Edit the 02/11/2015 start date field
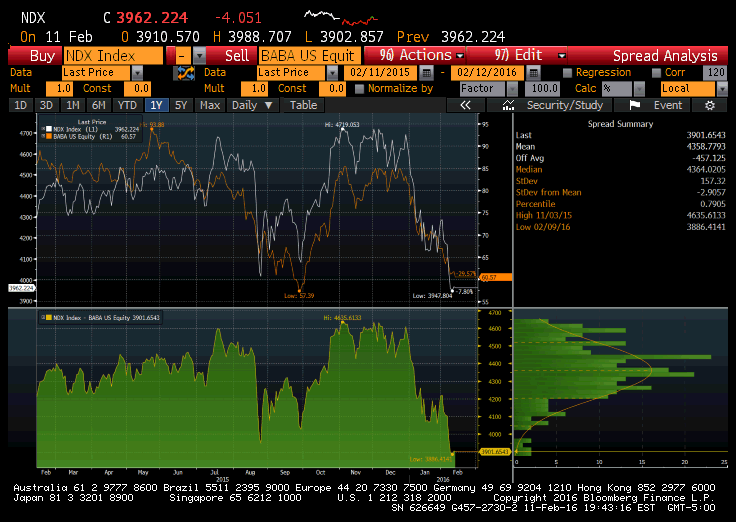Screen dimensions: 736x522 coord(380,73)
